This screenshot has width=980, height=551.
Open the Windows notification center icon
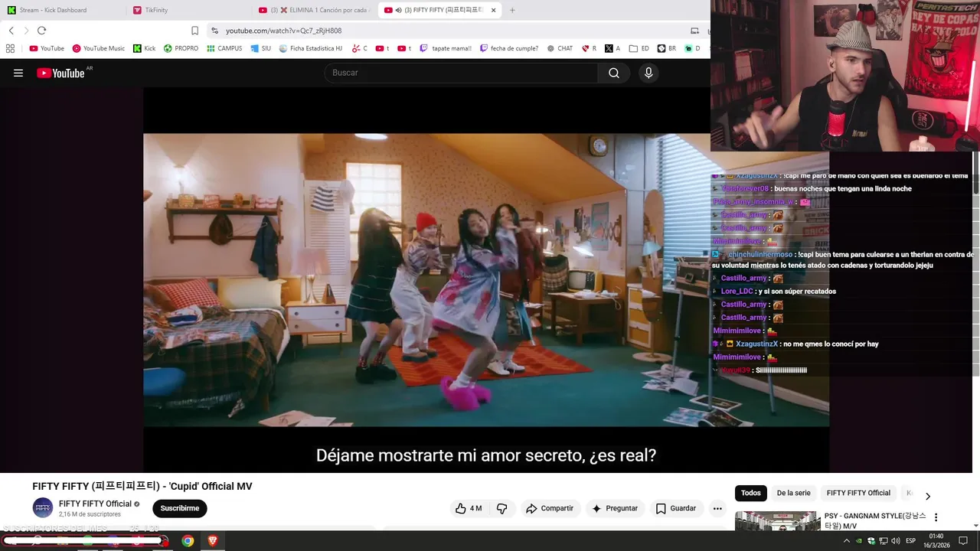coord(963,541)
